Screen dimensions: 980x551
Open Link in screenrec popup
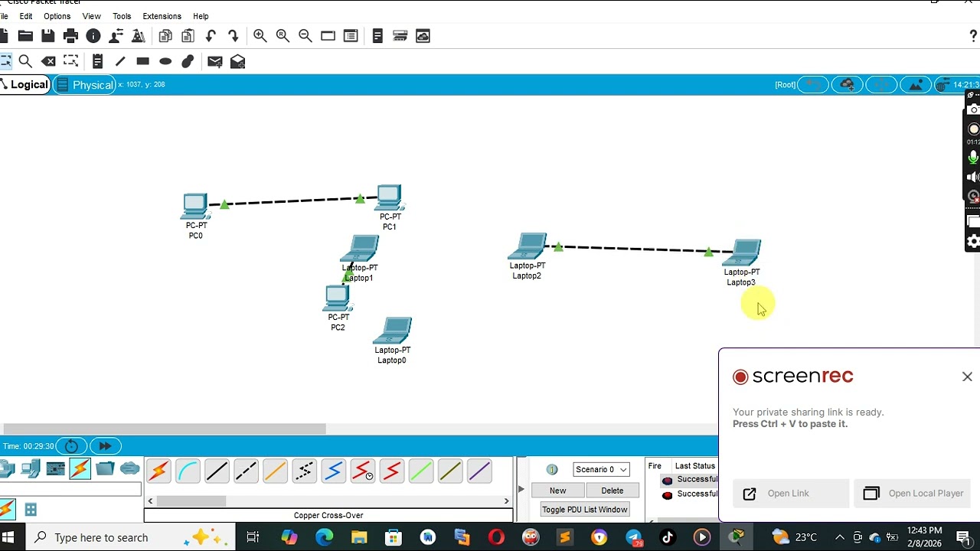(x=791, y=494)
